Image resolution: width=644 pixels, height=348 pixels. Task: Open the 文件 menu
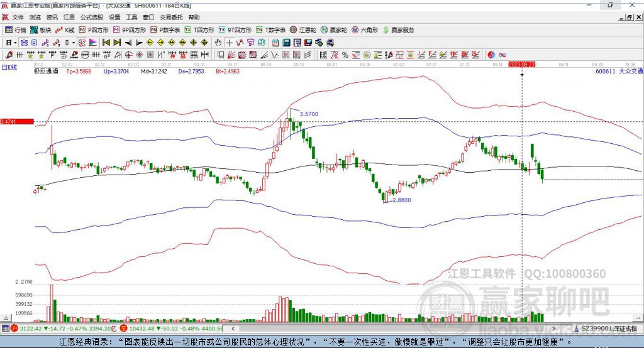(18, 17)
